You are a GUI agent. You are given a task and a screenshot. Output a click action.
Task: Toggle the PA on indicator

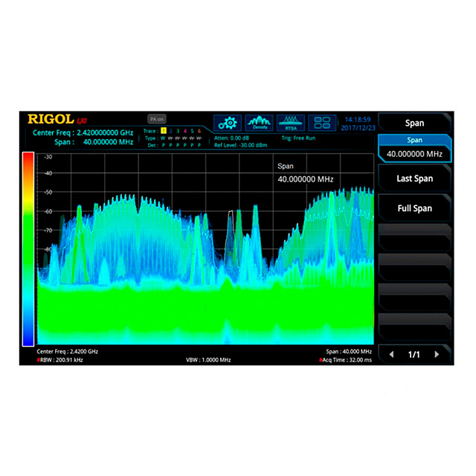point(156,118)
